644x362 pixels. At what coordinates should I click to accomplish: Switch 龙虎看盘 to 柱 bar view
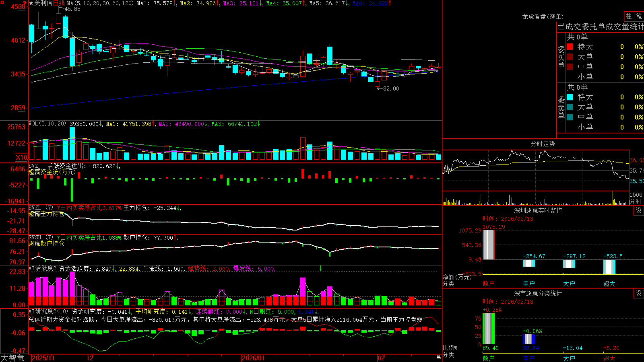(629, 16)
